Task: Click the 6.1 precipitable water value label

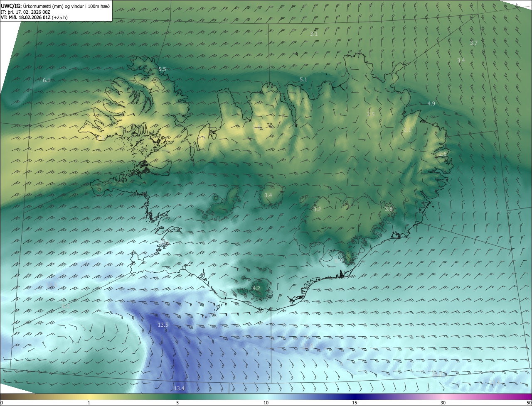Action: tap(47, 80)
